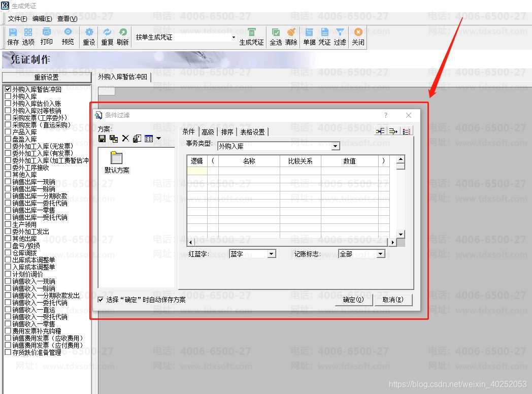
Task: Check the 销售出库—现销 checkbox
Action: click(x=8, y=182)
